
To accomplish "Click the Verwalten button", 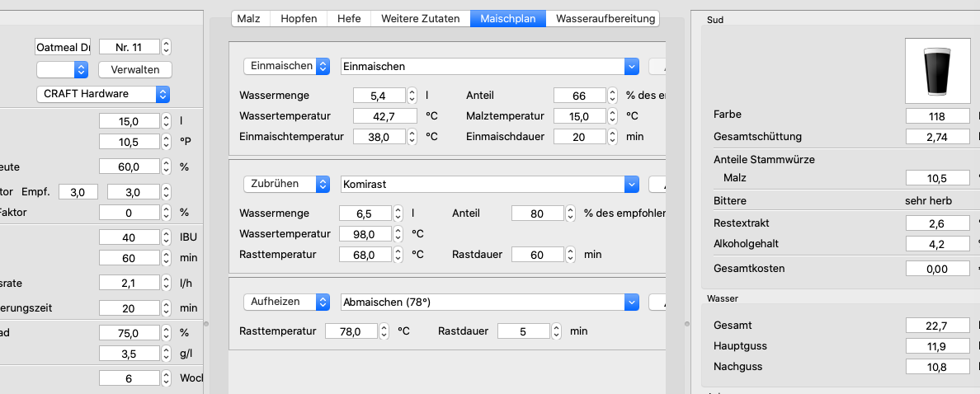I will [x=135, y=69].
